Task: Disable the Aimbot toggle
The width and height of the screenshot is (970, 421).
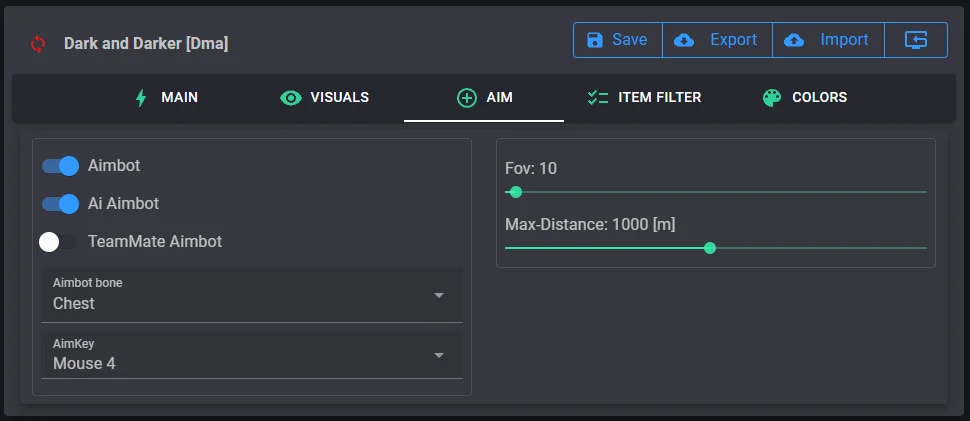Action: click(x=60, y=166)
